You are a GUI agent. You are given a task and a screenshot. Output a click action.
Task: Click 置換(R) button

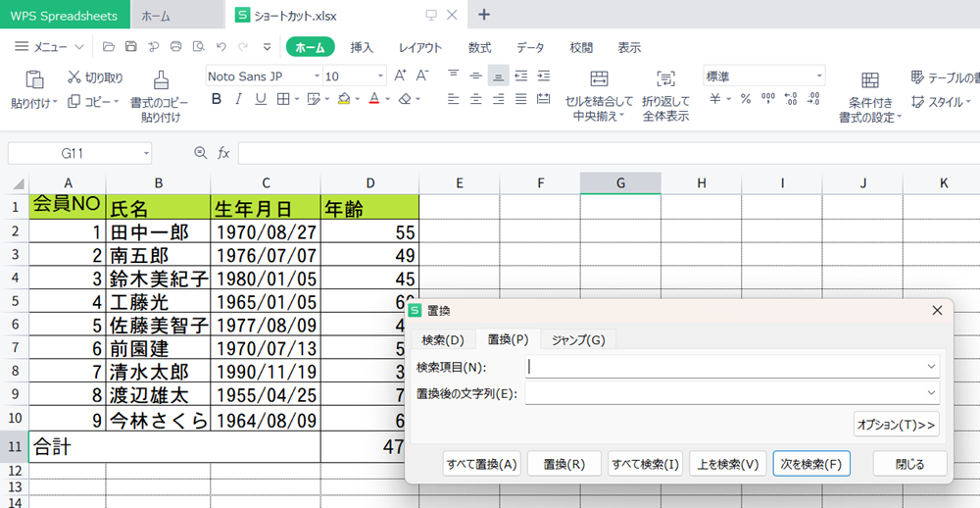564,464
